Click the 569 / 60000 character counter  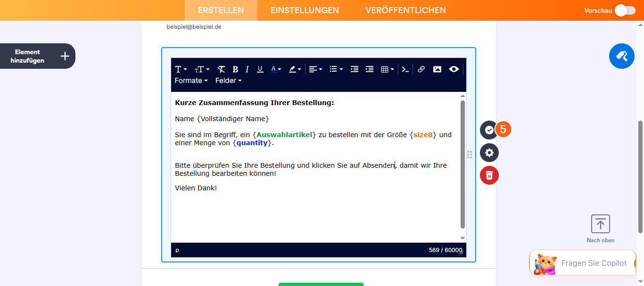coord(445,250)
